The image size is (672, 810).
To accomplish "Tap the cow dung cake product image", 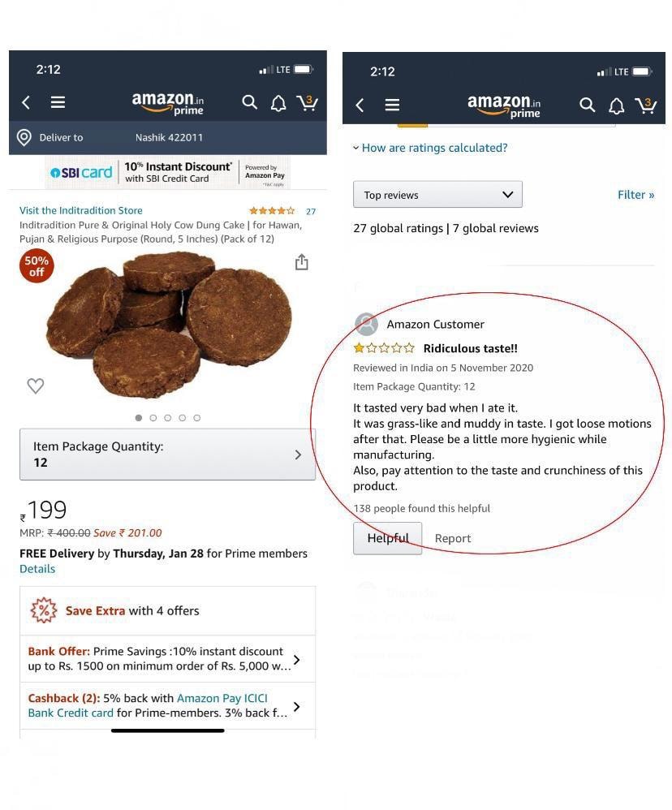I will pyautogui.click(x=170, y=325).
